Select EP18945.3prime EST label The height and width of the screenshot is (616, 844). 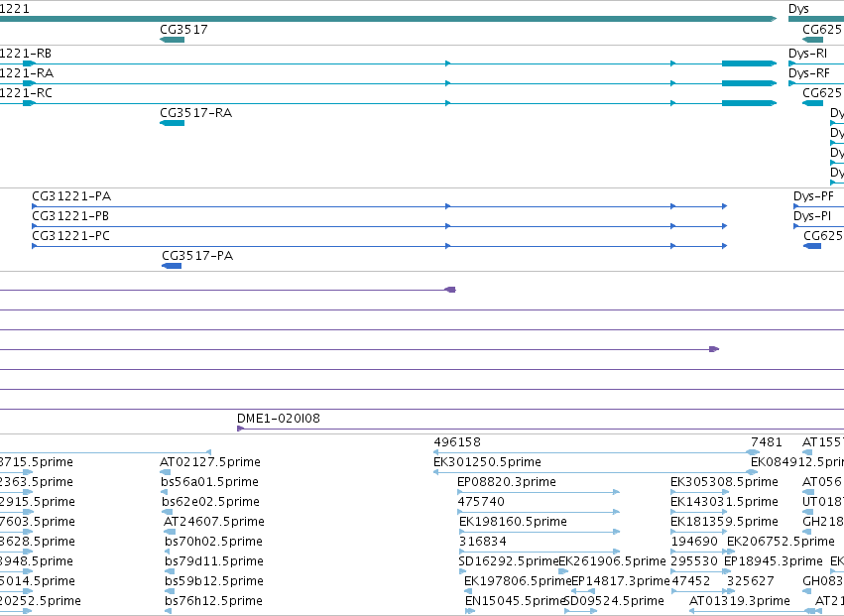point(774,561)
